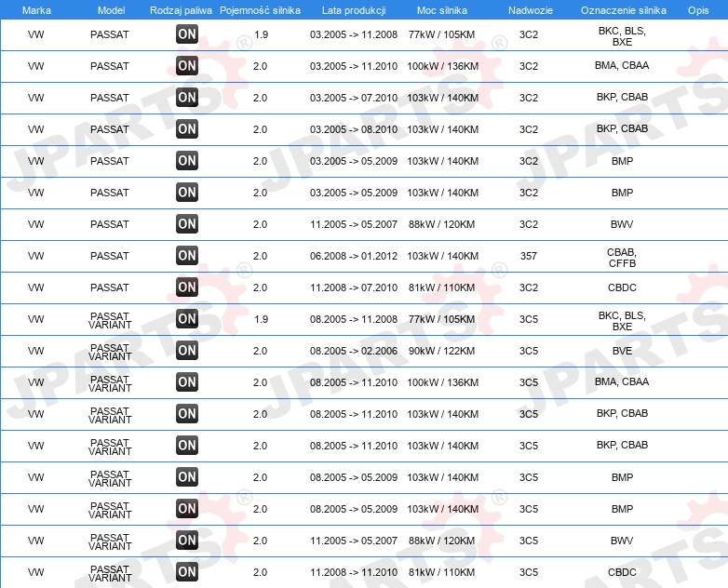
Task: Click the Moc silnika column header
Action: click(x=442, y=10)
